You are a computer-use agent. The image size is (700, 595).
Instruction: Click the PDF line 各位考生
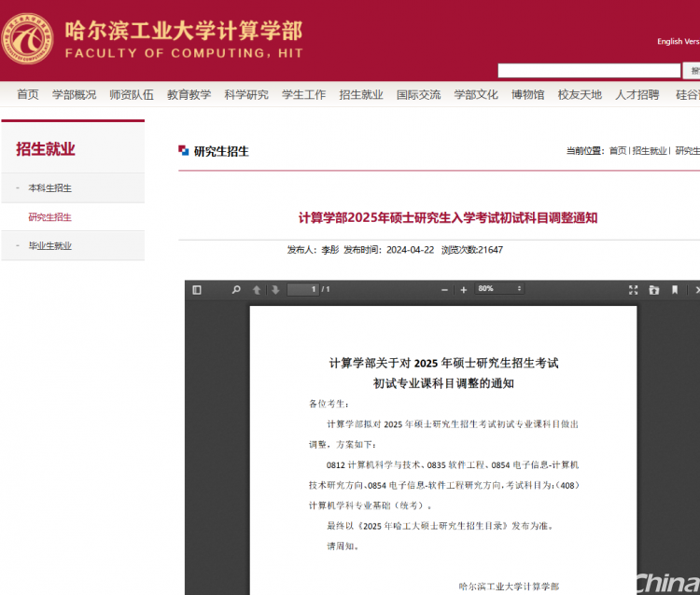pyautogui.click(x=329, y=404)
